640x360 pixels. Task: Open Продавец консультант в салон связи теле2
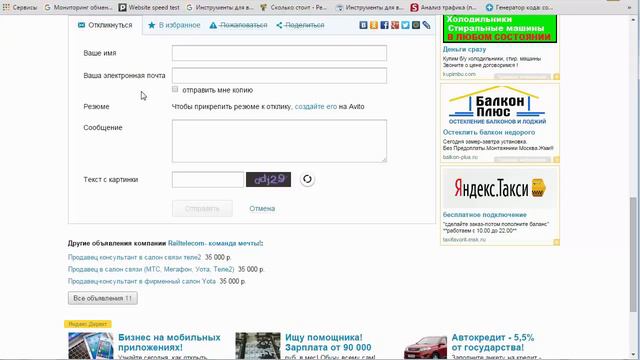[x=134, y=258]
